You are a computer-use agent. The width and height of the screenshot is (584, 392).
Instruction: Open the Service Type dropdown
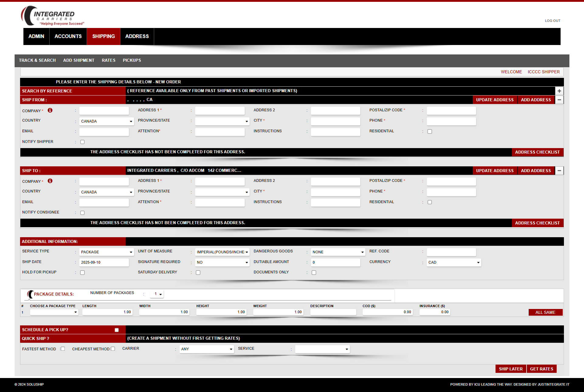click(x=106, y=252)
